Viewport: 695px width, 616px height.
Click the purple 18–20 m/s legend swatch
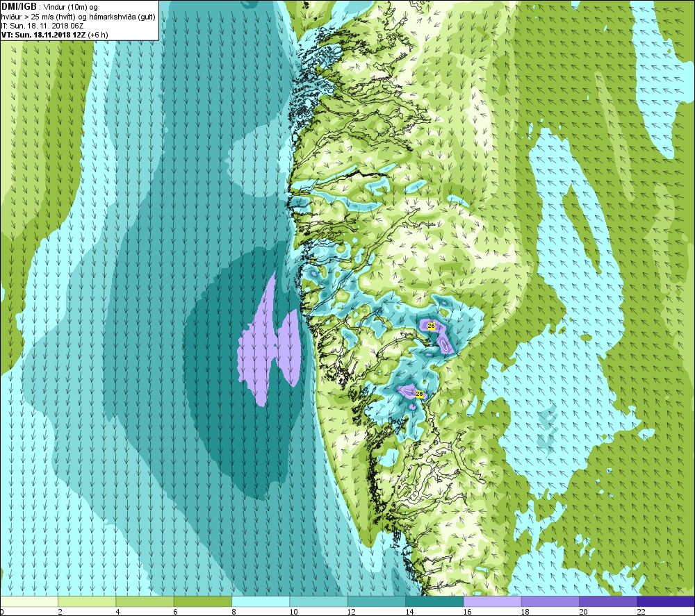[550, 601]
